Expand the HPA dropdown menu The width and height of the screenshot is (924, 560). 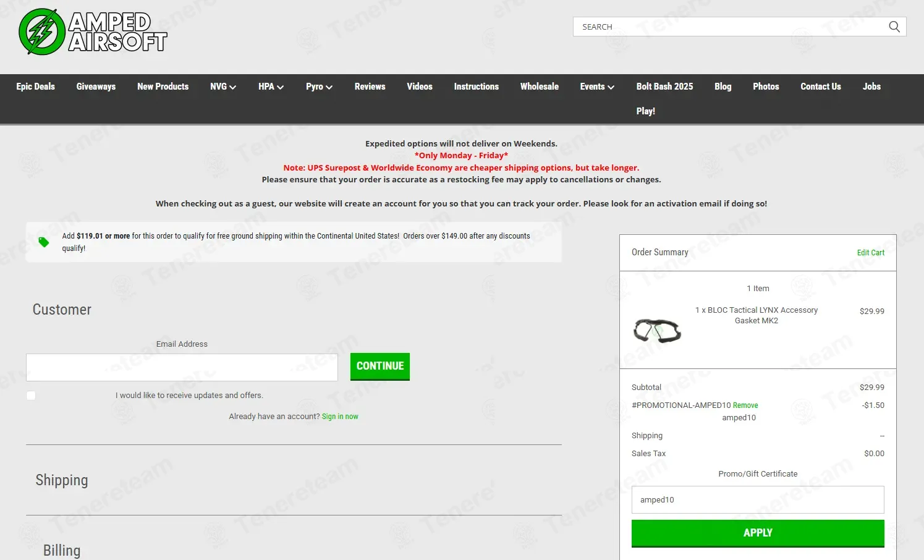[271, 87]
